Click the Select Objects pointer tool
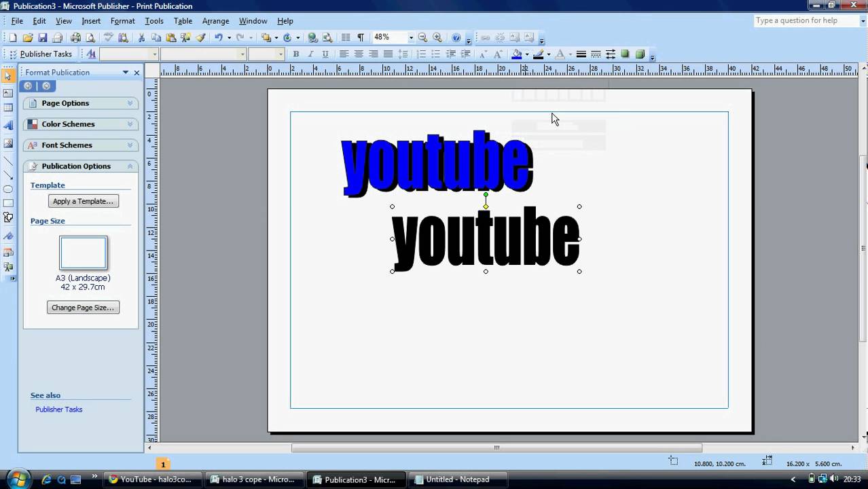 [x=8, y=76]
